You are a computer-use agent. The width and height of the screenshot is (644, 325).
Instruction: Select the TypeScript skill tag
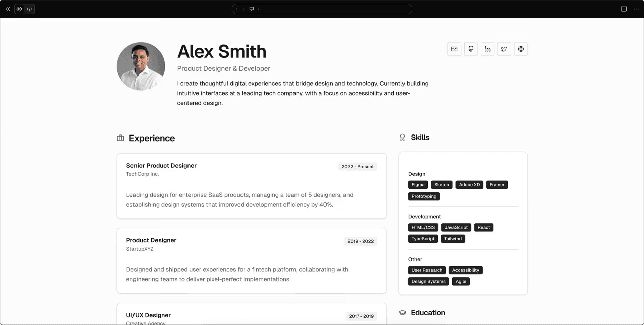tap(423, 239)
